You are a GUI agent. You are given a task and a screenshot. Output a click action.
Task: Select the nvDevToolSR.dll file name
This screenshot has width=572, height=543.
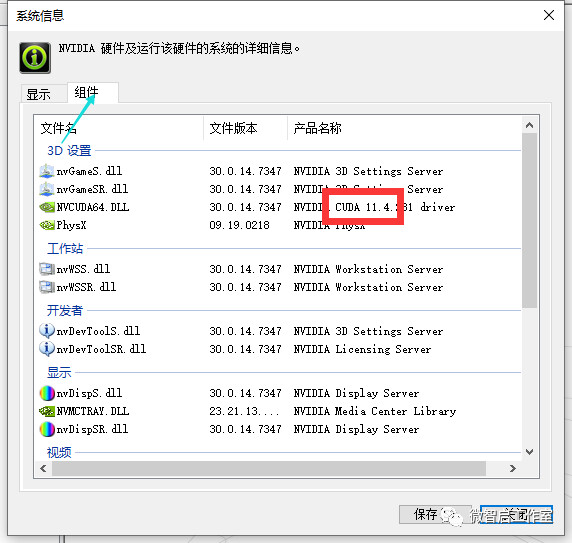(x=101, y=349)
